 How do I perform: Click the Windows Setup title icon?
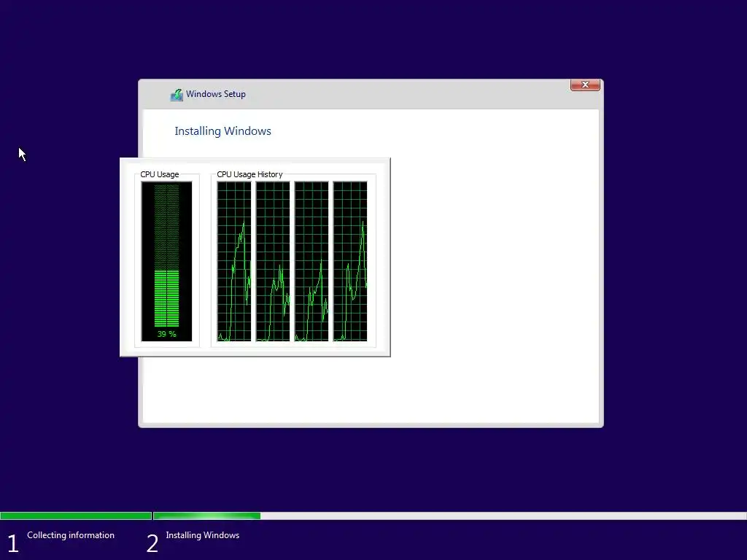[x=177, y=95]
